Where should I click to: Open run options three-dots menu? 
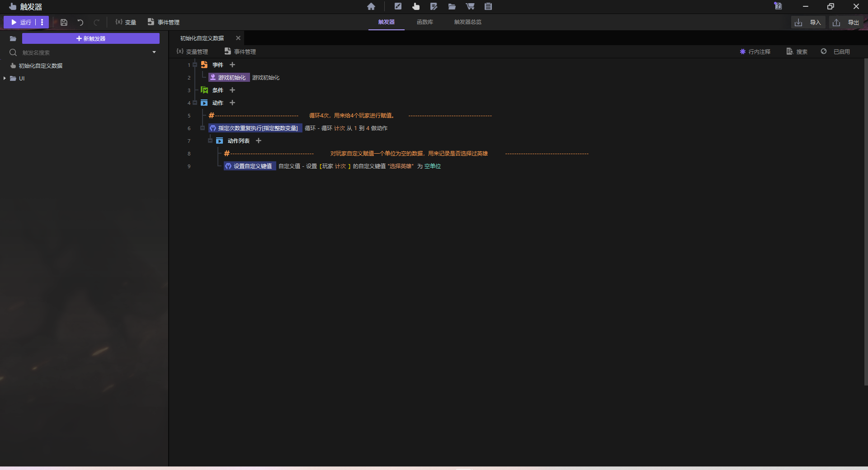coord(42,22)
